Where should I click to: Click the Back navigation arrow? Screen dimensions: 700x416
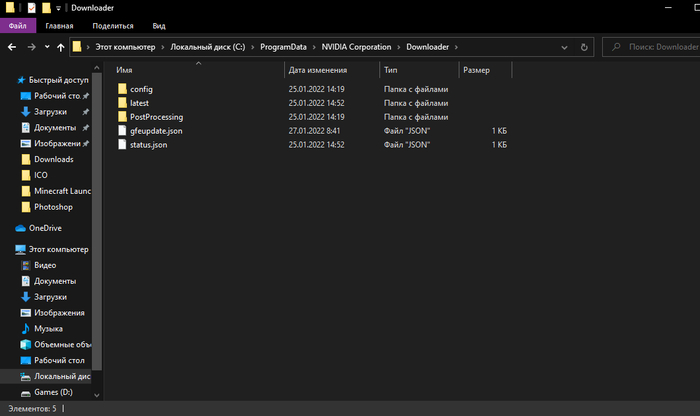point(11,47)
